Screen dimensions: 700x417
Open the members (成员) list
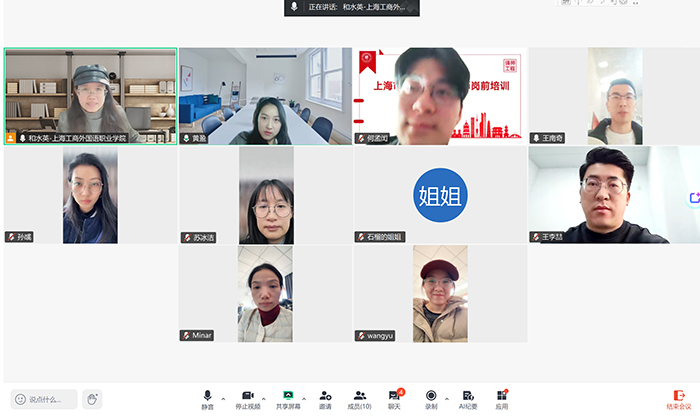pos(359,397)
